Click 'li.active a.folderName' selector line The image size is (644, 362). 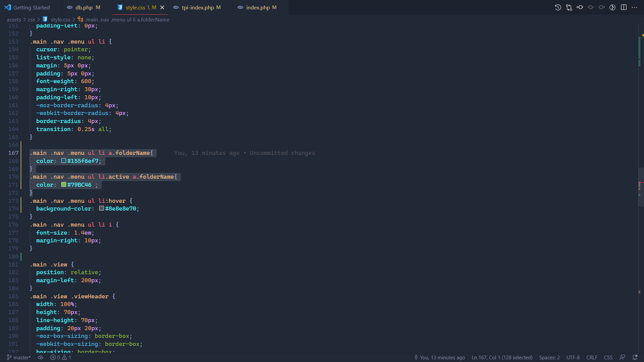(x=103, y=177)
